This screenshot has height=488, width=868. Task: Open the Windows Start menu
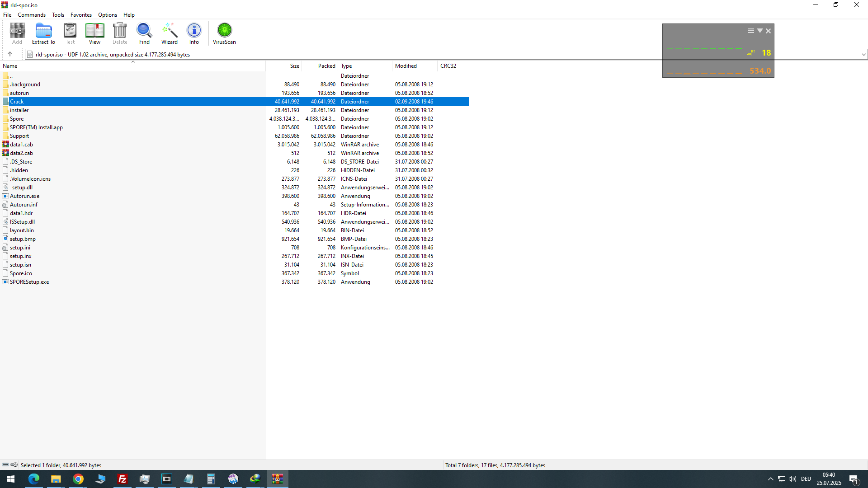11,479
